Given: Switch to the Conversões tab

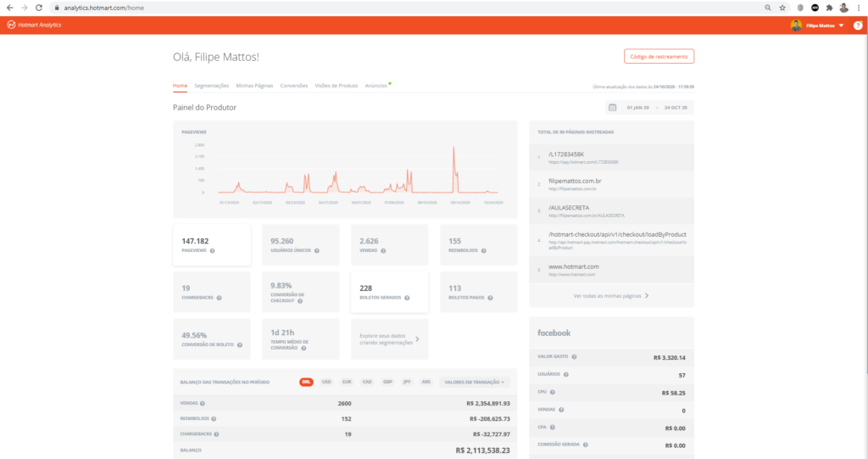Looking at the screenshot, I should tap(294, 86).
